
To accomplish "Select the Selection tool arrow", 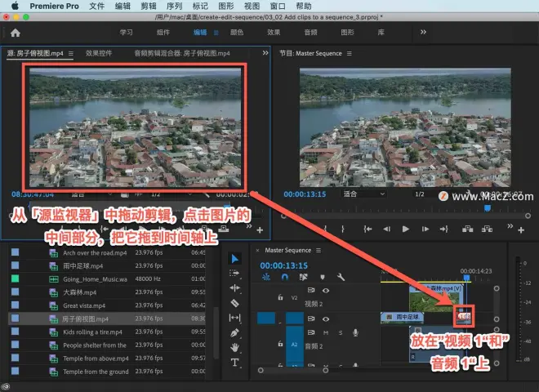I will point(234,259).
